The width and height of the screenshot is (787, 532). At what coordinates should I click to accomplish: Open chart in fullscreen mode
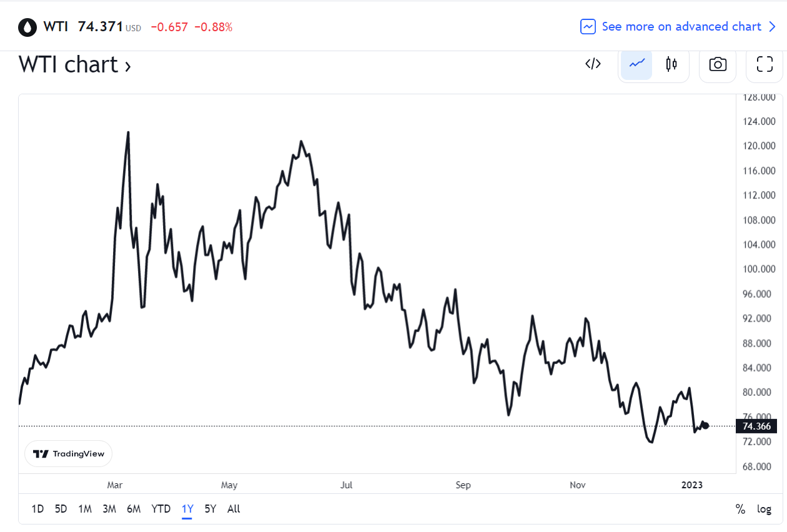coord(765,64)
